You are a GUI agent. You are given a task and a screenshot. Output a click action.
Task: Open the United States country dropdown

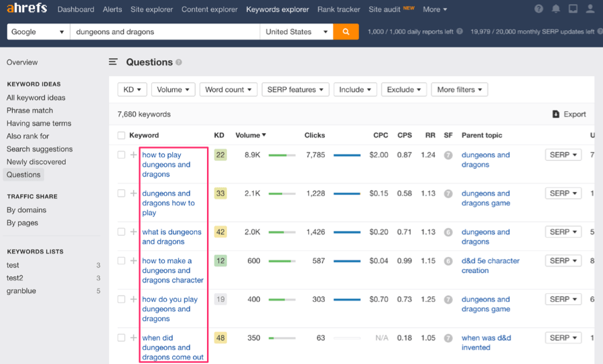point(297,31)
